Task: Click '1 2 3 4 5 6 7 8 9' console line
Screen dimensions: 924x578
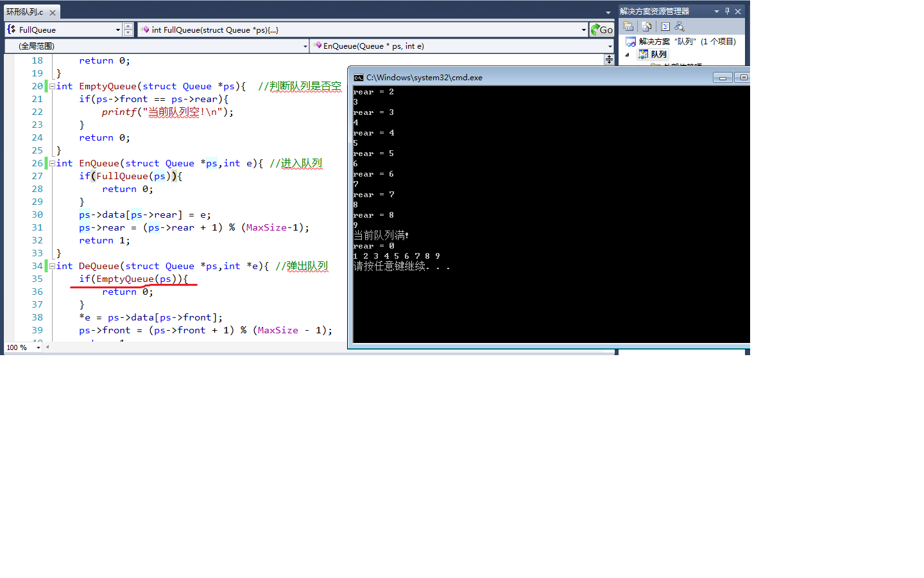Action: pos(397,256)
